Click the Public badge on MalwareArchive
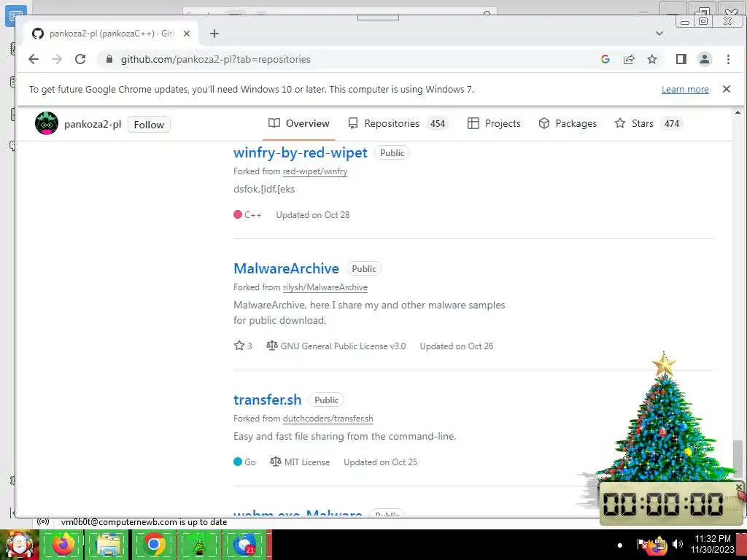 point(364,268)
